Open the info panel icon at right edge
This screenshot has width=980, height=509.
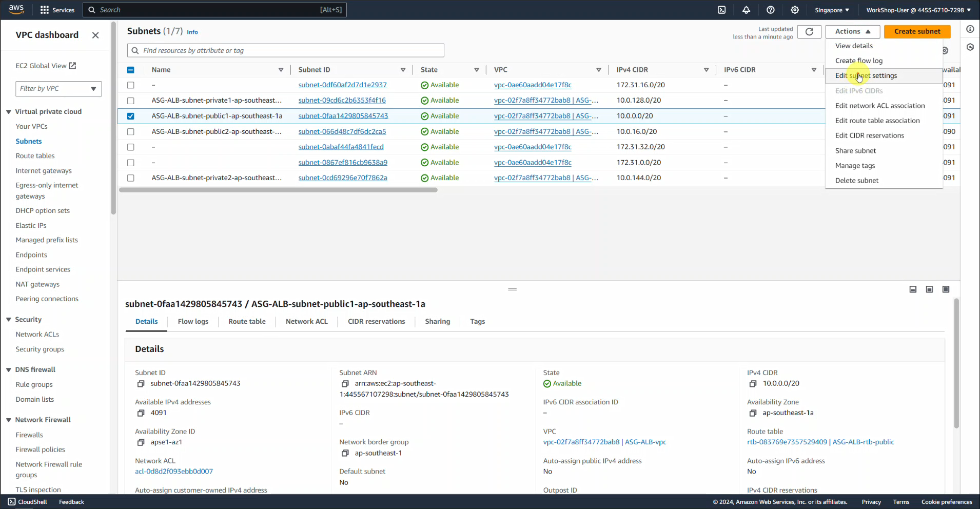point(970,29)
